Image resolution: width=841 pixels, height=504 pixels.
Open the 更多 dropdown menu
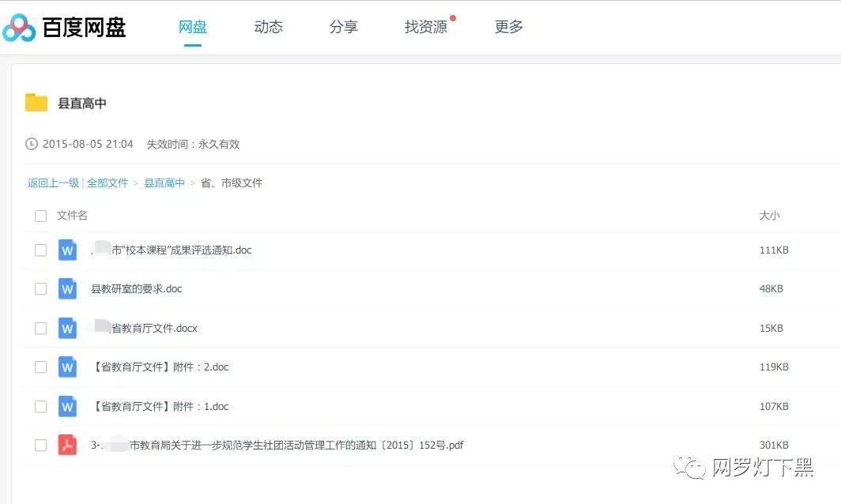[508, 26]
